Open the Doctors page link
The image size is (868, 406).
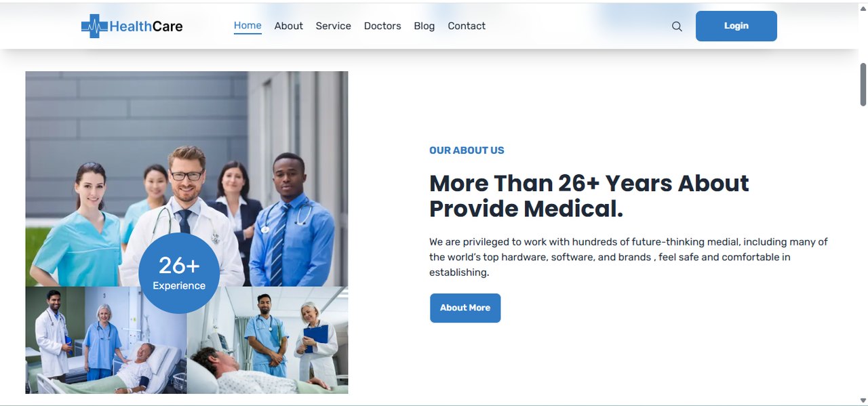click(382, 26)
